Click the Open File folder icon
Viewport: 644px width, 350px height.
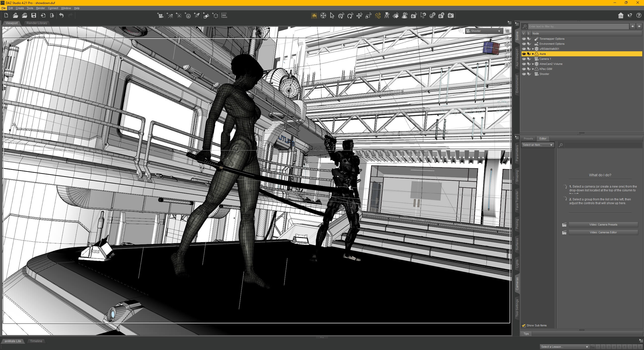(15, 16)
